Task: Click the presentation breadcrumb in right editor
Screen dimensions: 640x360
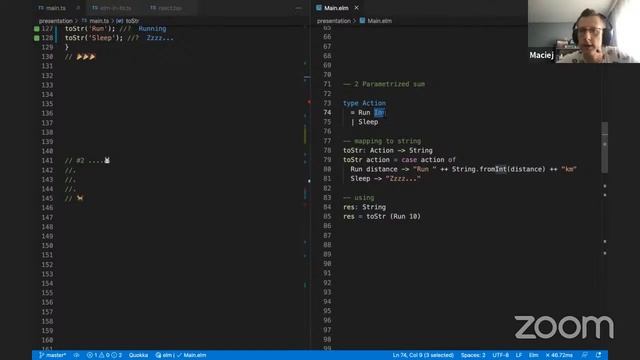Action: point(333,20)
